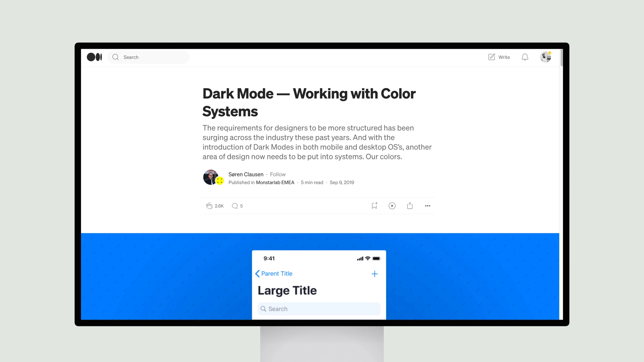The height and width of the screenshot is (362, 644).
Task: Click the notification bell icon
Action: 525,57
